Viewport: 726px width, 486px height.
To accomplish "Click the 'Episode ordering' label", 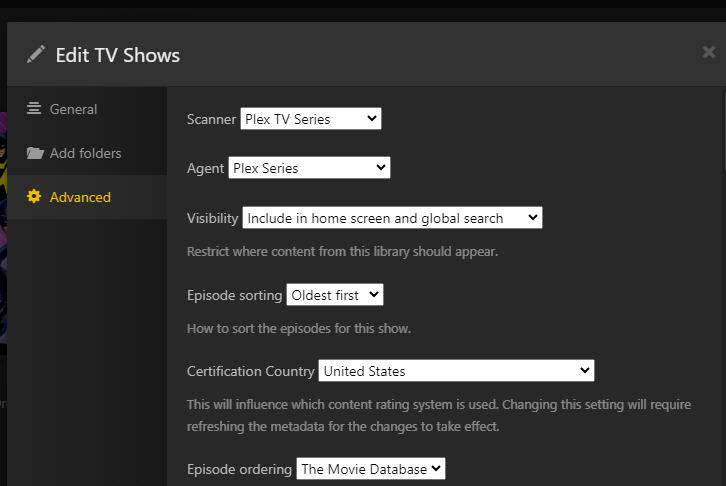I will tap(239, 469).
